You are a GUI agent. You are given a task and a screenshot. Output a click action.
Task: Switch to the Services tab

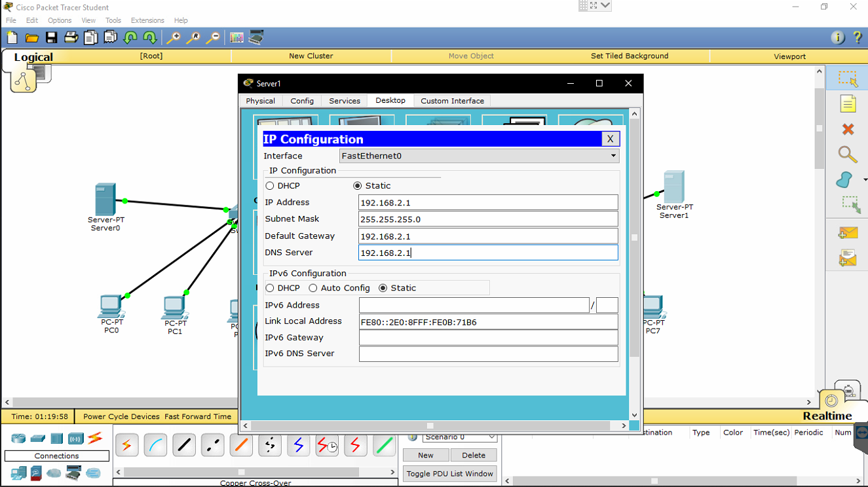pyautogui.click(x=344, y=100)
